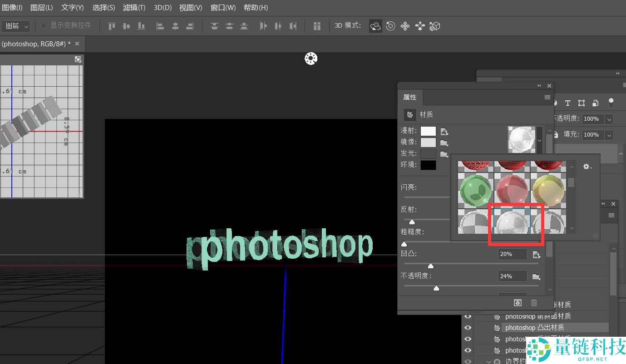
Task: Select the 3D slide mode icon
Action: click(420, 26)
